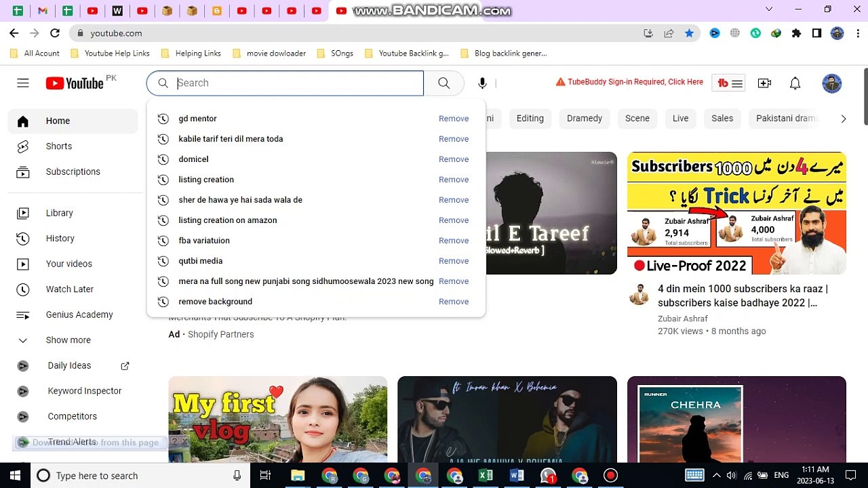Click the Chrome profile avatar in toolbar

click(837, 33)
